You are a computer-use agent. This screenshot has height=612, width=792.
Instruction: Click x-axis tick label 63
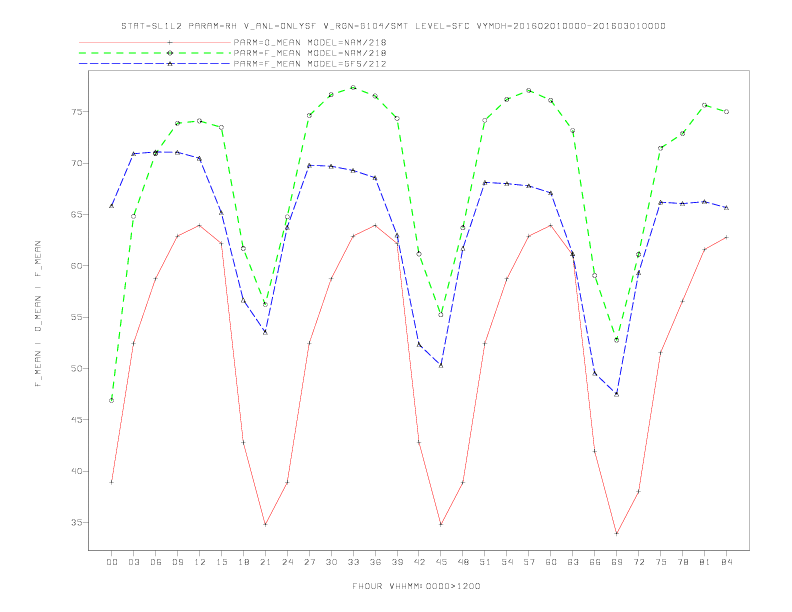(573, 562)
